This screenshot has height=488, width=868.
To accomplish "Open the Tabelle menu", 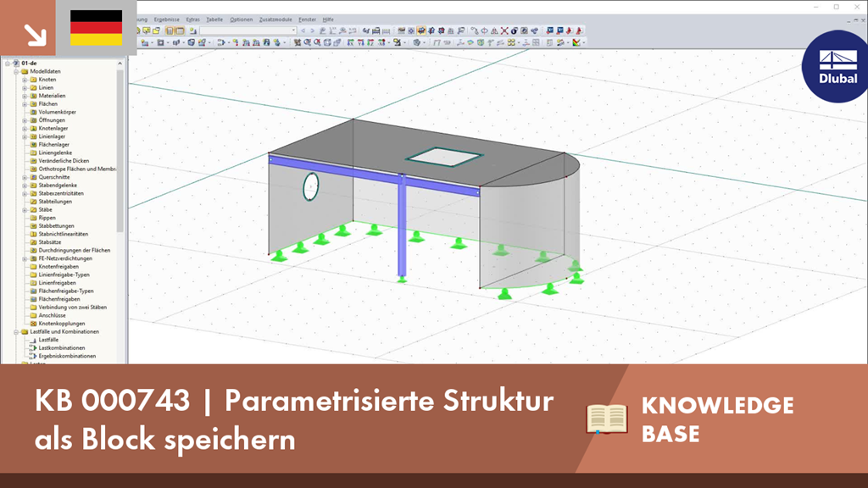I will pyautogui.click(x=214, y=19).
